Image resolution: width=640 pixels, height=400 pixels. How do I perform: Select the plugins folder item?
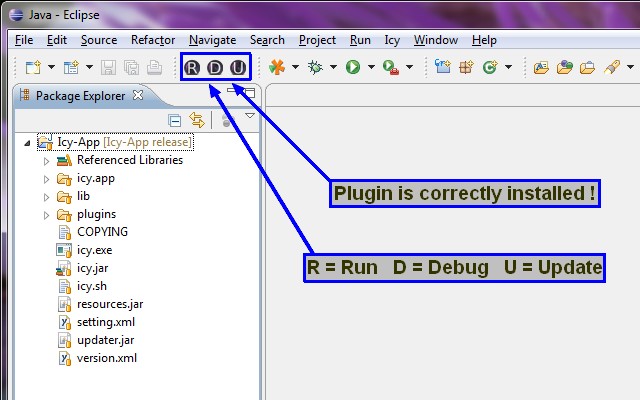point(87,214)
